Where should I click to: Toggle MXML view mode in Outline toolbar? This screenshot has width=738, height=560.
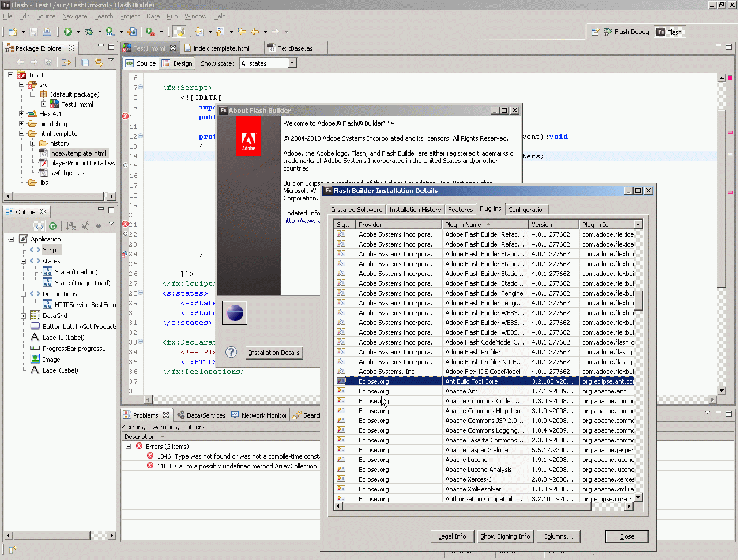39,226
